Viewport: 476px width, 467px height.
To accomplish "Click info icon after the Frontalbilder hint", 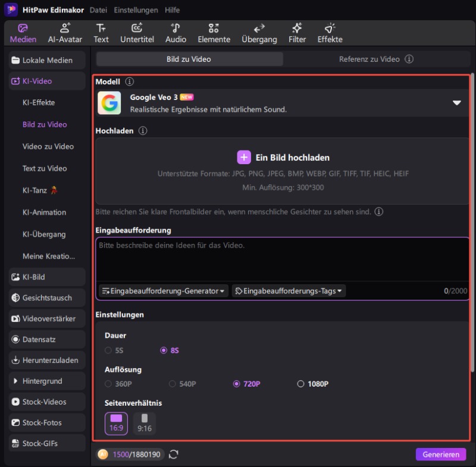I will pos(378,212).
